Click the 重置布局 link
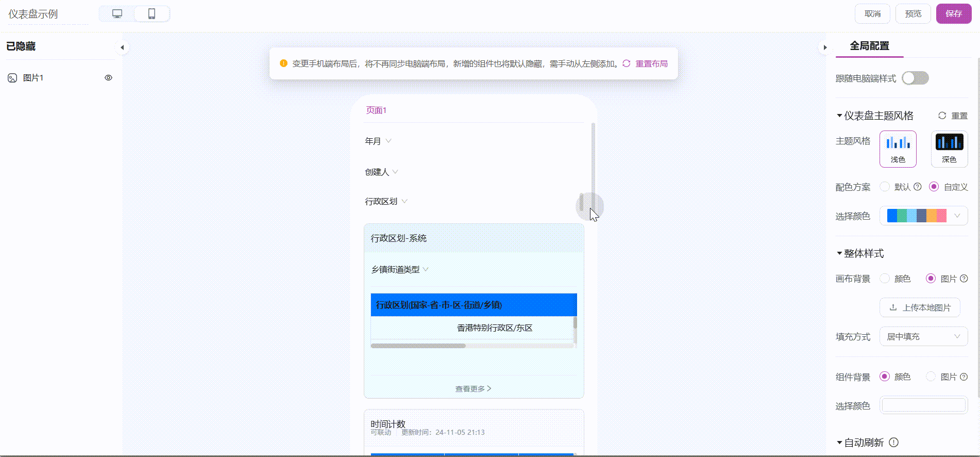The width and height of the screenshot is (980, 457). 651,63
